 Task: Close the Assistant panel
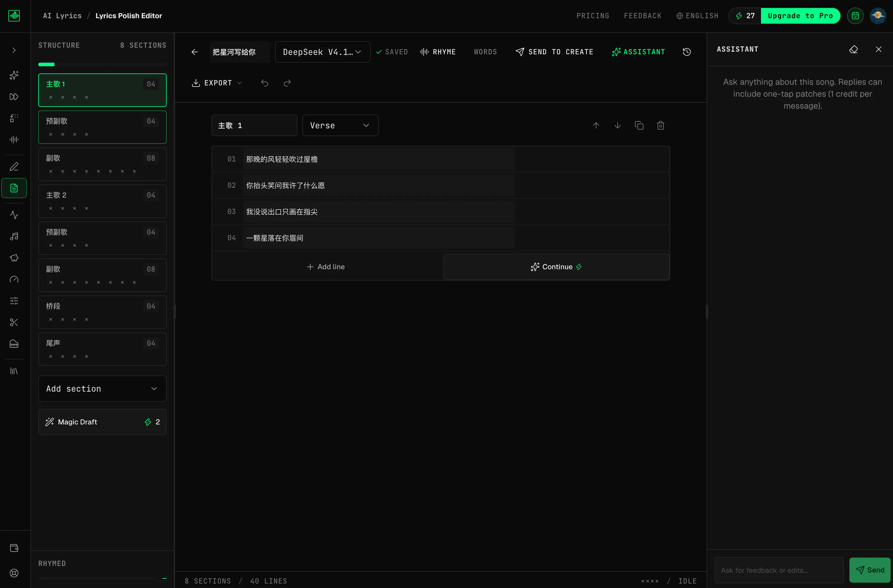click(x=878, y=49)
